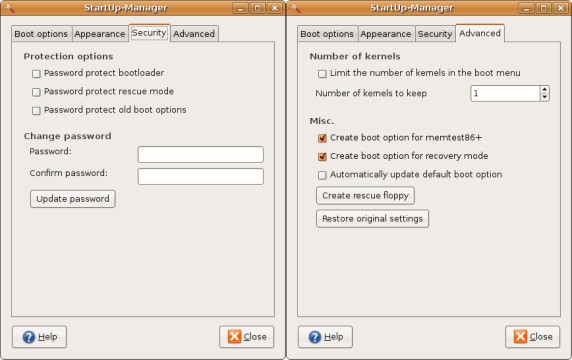
Task: Click the Update password button
Action: [x=73, y=199]
